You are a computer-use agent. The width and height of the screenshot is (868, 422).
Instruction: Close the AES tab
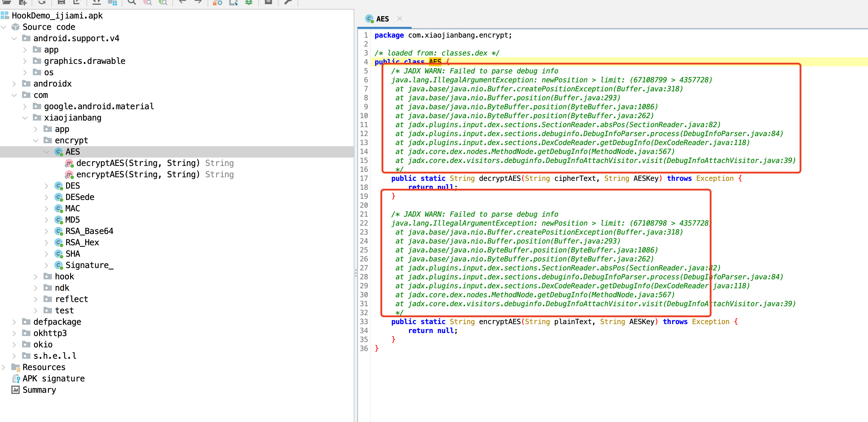[x=400, y=19]
